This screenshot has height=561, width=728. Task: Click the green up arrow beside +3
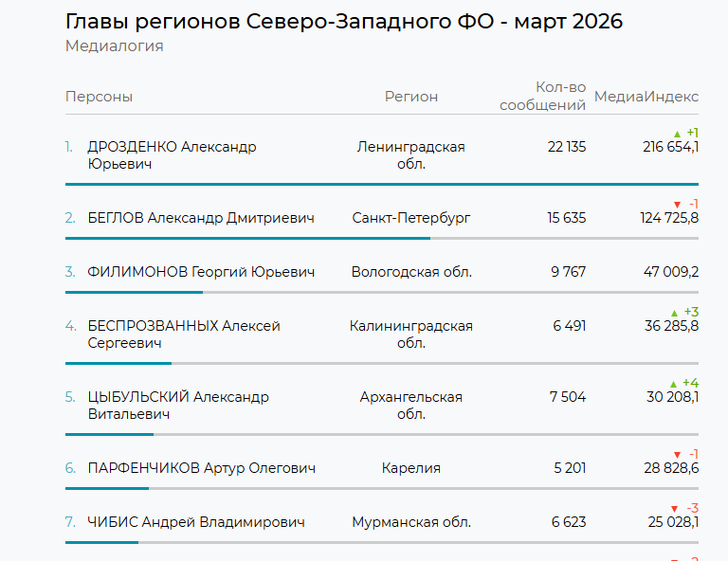click(675, 313)
